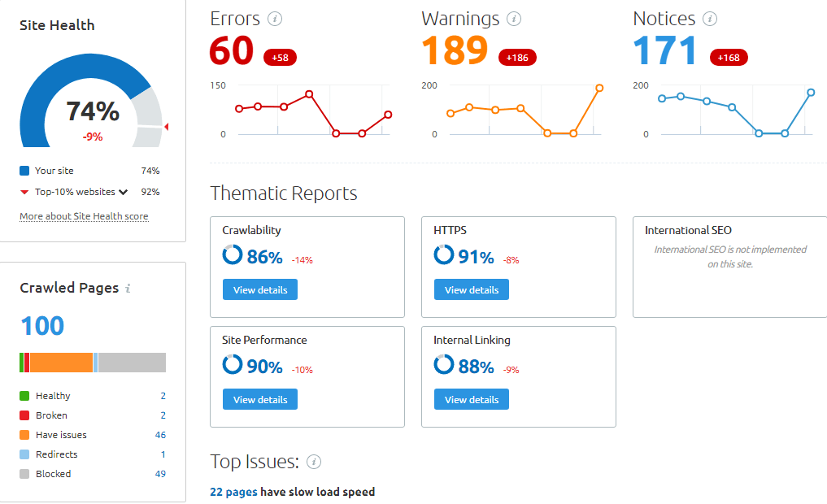
Task: Click the Crawlability score gauge icon
Action: pos(233,255)
